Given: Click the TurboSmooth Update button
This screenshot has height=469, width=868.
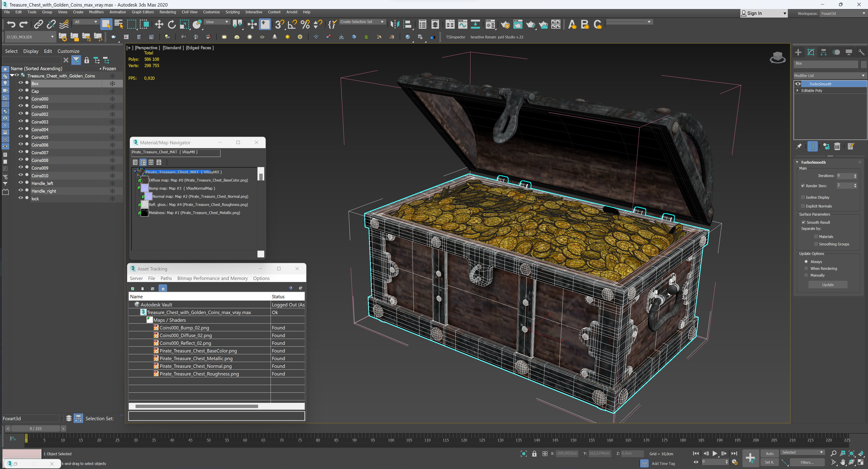Looking at the screenshot, I should coord(828,285).
